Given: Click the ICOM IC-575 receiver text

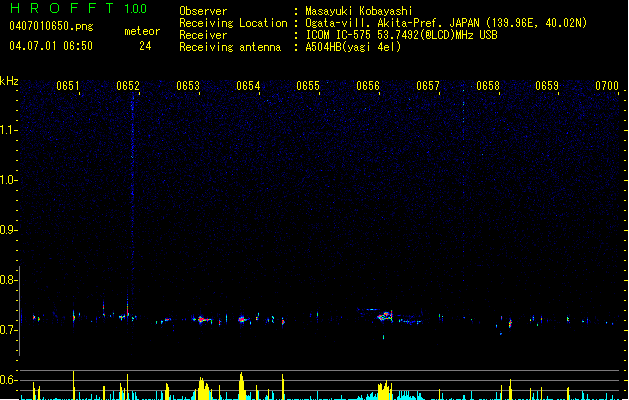Looking at the screenshot, I should tap(401, 35).
